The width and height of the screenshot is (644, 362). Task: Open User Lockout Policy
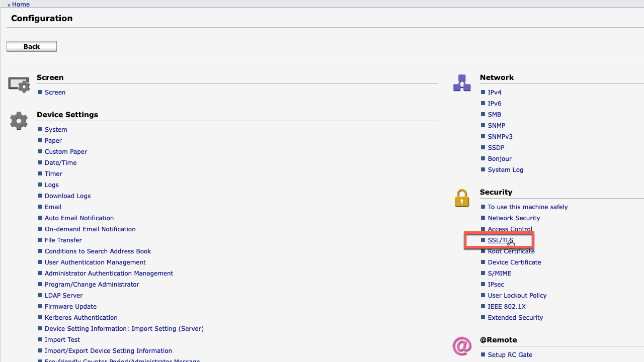pyautogui.click(x=517, y=296)
